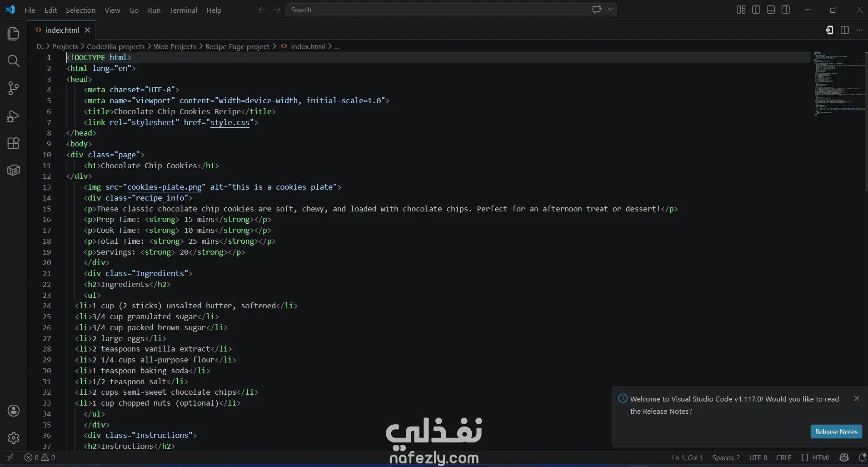Dismiss the welcome notification

tap(857, 398)
